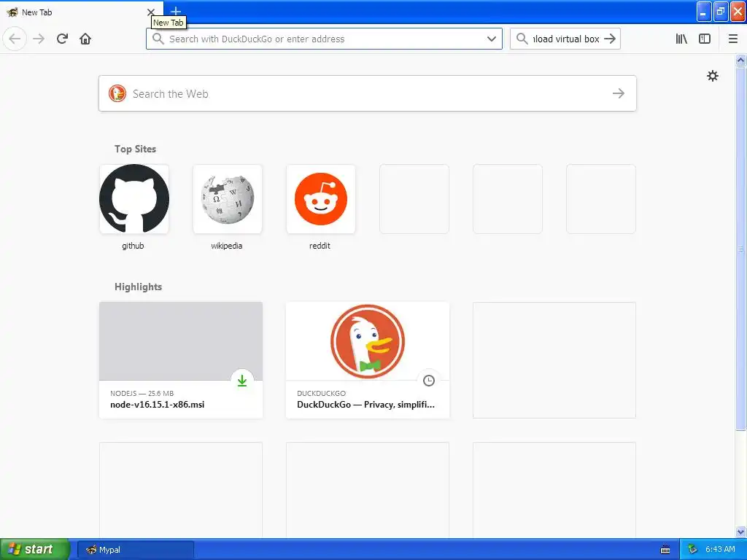Viewport: 747px width, 560px height.
Task: Click the Mypal icon in tab
Action: pos(12,12)
